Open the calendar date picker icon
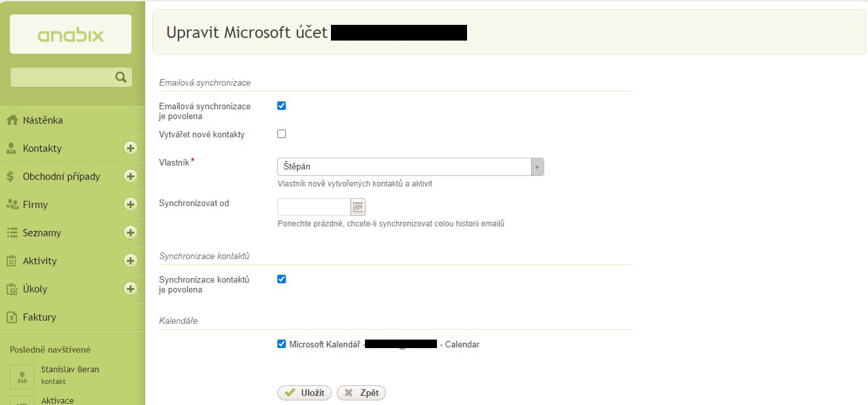Image resolution: width=868 pixels, height=405 pixels. (358, 207)
